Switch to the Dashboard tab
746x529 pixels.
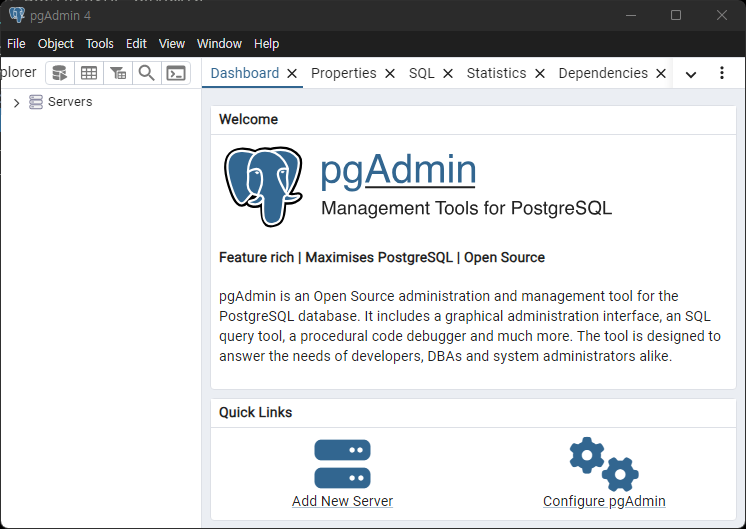click(x=245, y=73)
